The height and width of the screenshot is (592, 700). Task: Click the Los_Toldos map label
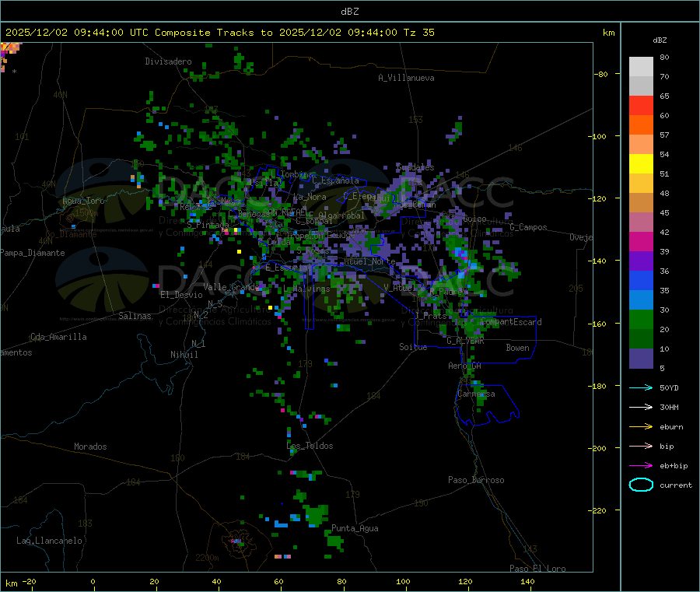[x=310, y=446]
